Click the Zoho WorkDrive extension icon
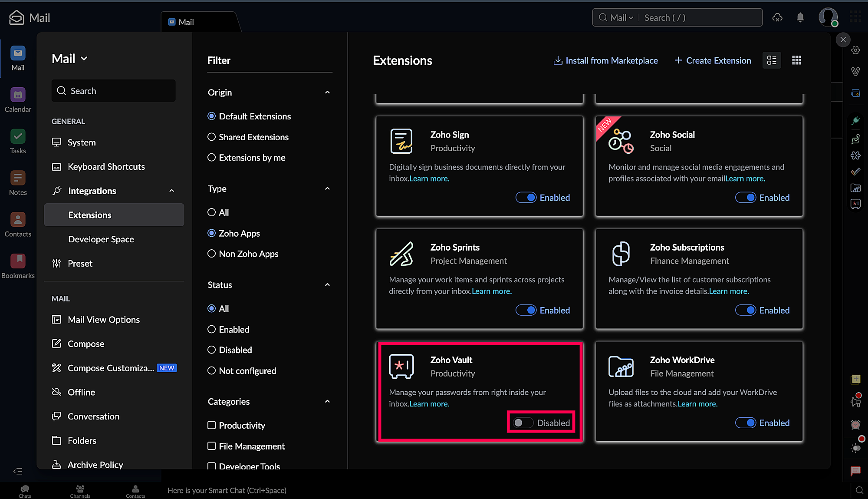 point(621,366)
